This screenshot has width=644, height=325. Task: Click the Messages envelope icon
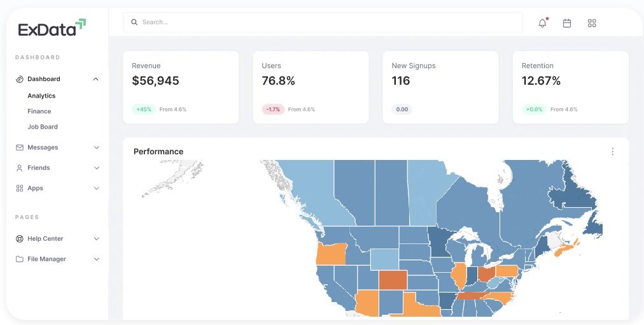20,147
